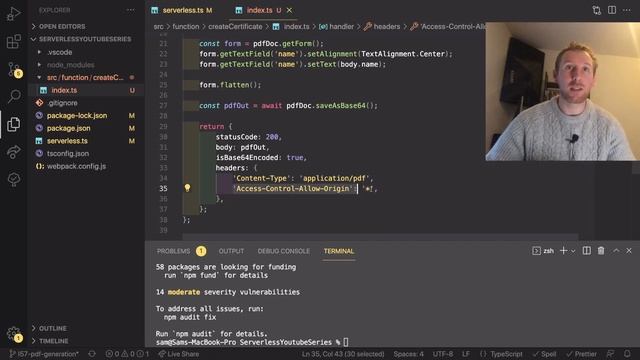The width and height of the screenshot is (640, 360).
Task: Click the Live Share status button
Action: click(178, 354)
